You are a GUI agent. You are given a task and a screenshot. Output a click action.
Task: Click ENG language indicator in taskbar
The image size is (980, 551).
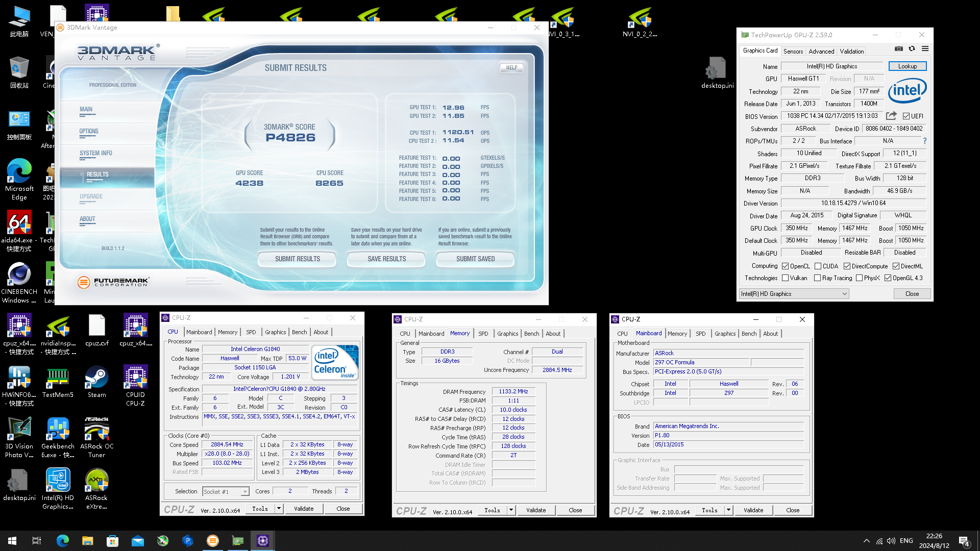click(906, 541)
